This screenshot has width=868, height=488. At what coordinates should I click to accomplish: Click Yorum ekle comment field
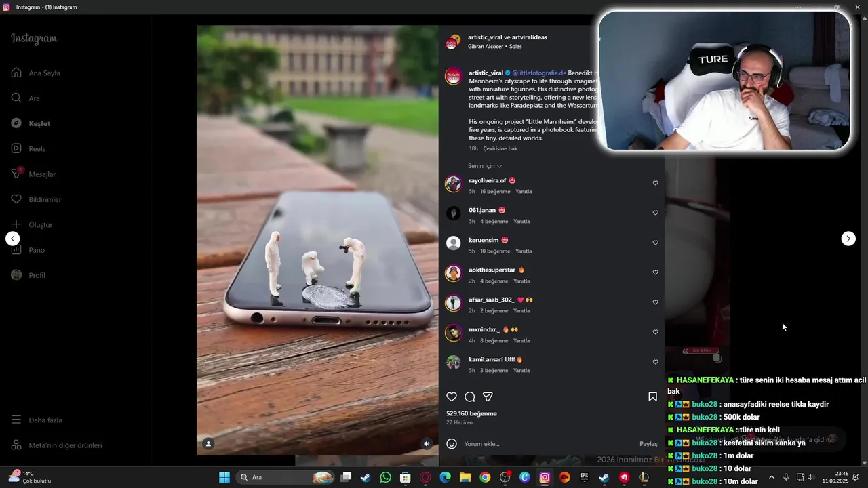pyautogui.click(x=549, y=444)
